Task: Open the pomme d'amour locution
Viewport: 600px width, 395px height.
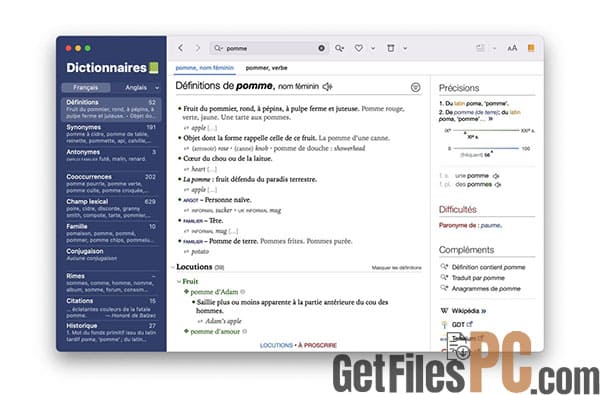Action: (x=215, y=331)
